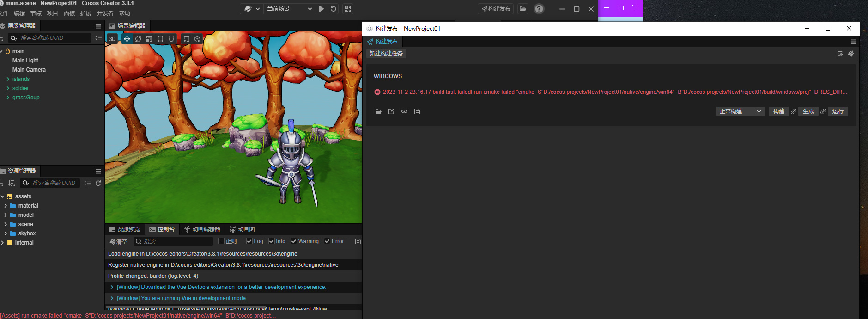
Task: Open preview platform dropdown with planet icon
Action: click(x=252, y=9)
